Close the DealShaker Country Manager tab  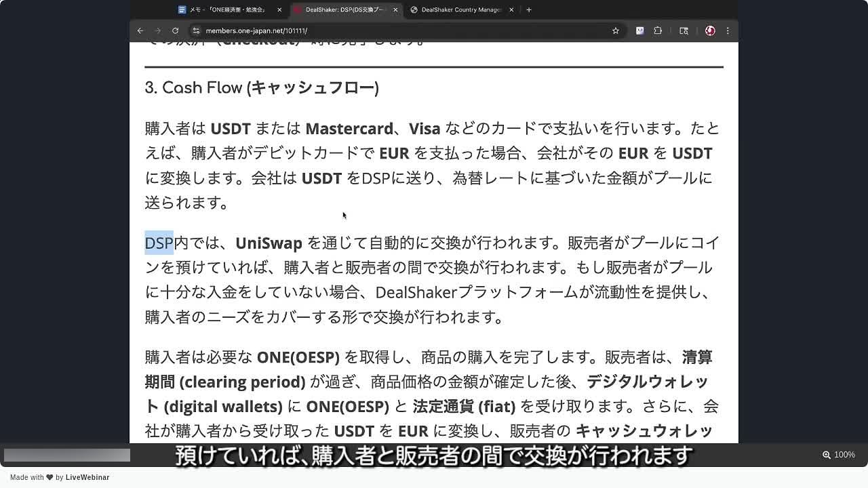(511, 10)
